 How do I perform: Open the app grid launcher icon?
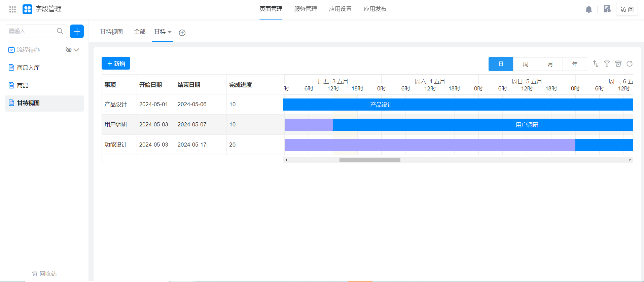tap(12, 9)
